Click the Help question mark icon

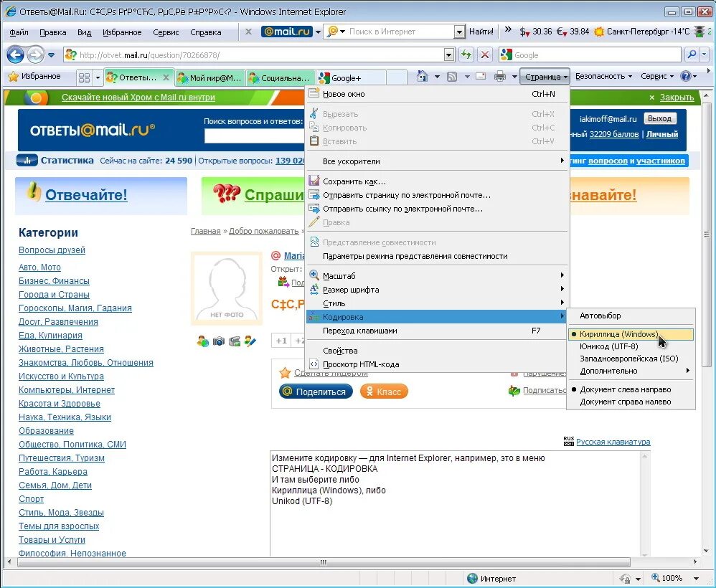[685, 76]
